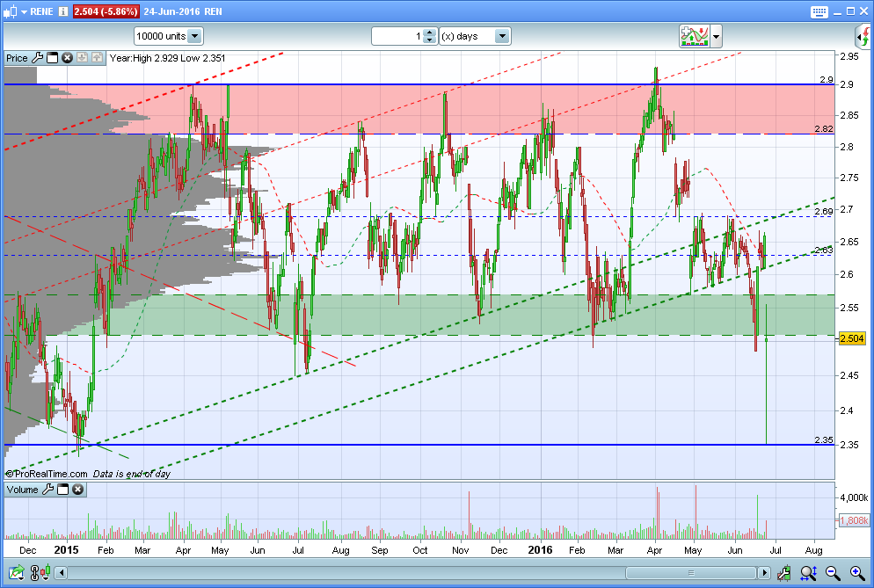Click the 4,000k volume axis label
The width and height of the screenshot is (874, 588).
[x=854, y=497]
